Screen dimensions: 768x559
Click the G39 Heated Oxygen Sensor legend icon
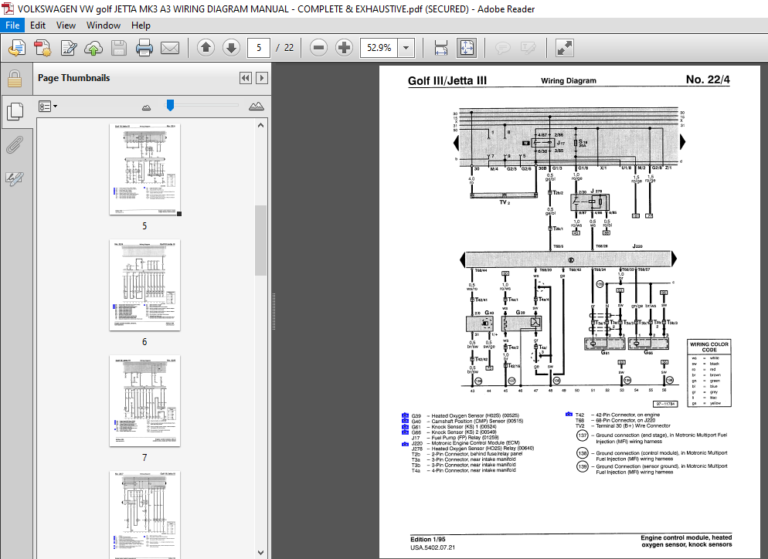point(405,415)
